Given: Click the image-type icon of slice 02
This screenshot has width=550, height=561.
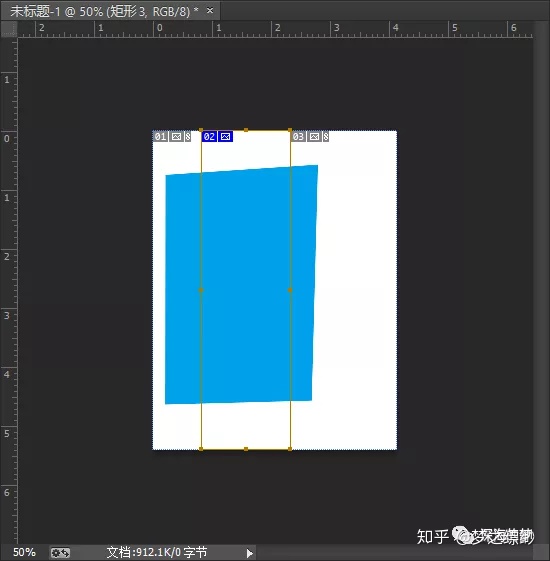Looking at the screenshot, I should [225, 137].
